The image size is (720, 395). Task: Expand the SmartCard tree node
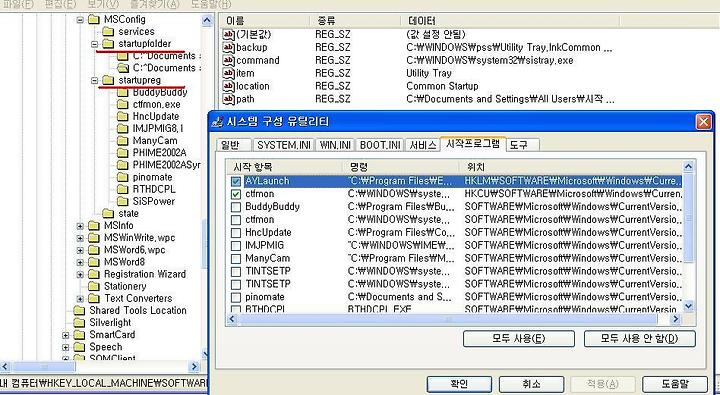(66, 335)
